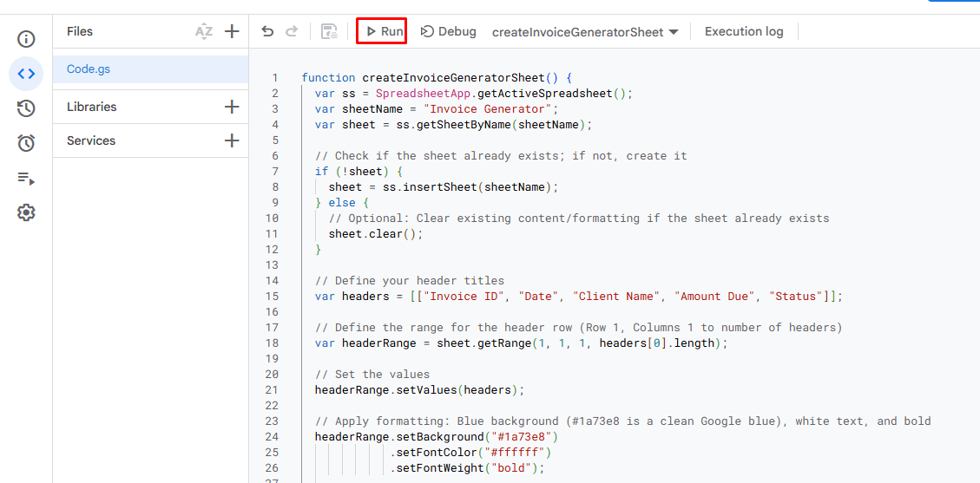The image size is (980, 483).
Task: Click the Libraries section label
Action: [91, 107]
